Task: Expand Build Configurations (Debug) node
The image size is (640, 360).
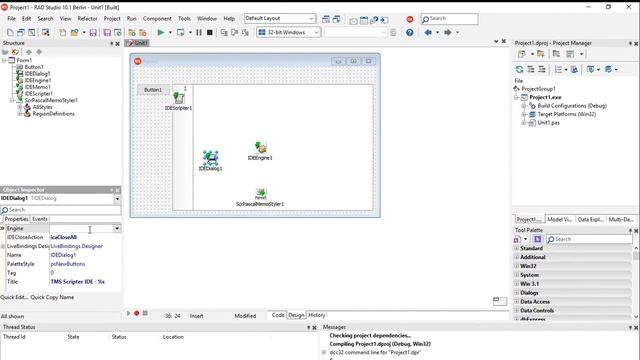Action: point(524,106)
